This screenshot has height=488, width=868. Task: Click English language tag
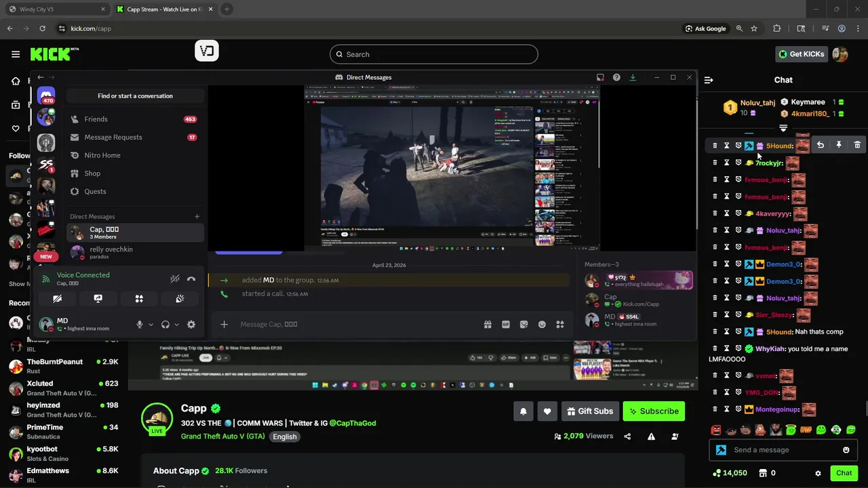285,437
